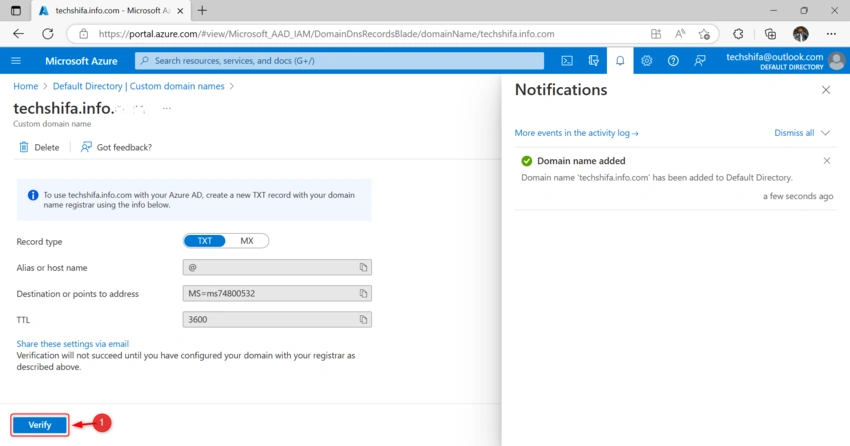Click the Notifications bell icon
The image size is (850, 446).
620,61
